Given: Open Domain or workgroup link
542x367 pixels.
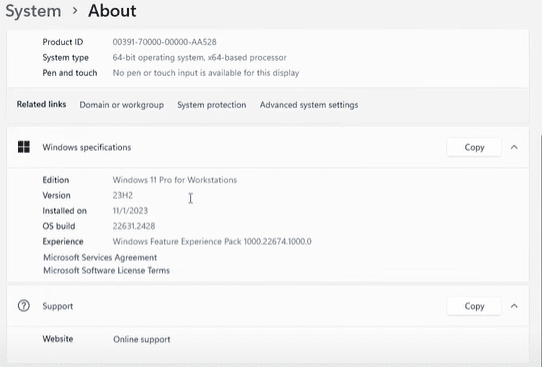Looking at the screenshot, I should click(122, 105).
